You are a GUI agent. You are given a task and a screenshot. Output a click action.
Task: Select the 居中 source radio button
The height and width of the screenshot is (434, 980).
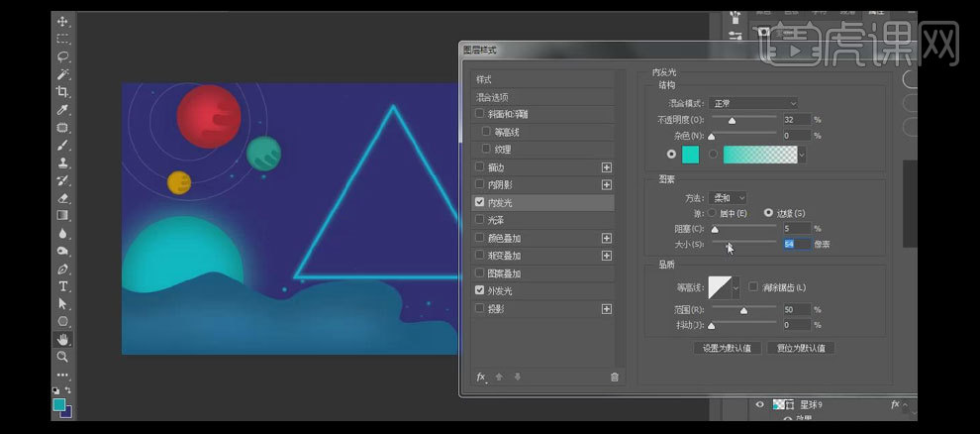[712, 213]
